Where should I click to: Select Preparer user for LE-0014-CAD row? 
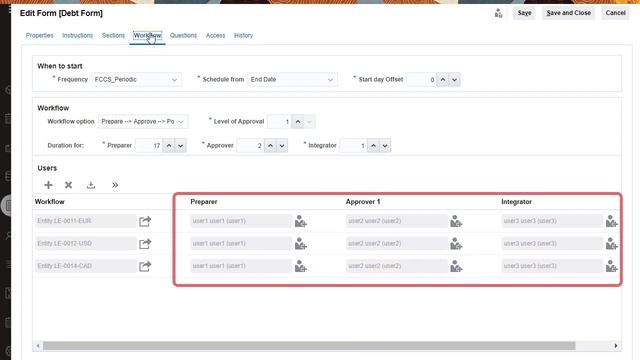[300, 266]
